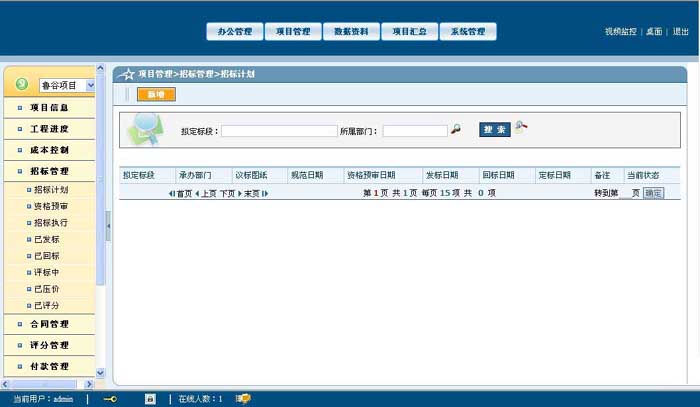Click the advanced search icon beside 搜索
The width and height of the screenshot is (700, 407).
(521, 127)
